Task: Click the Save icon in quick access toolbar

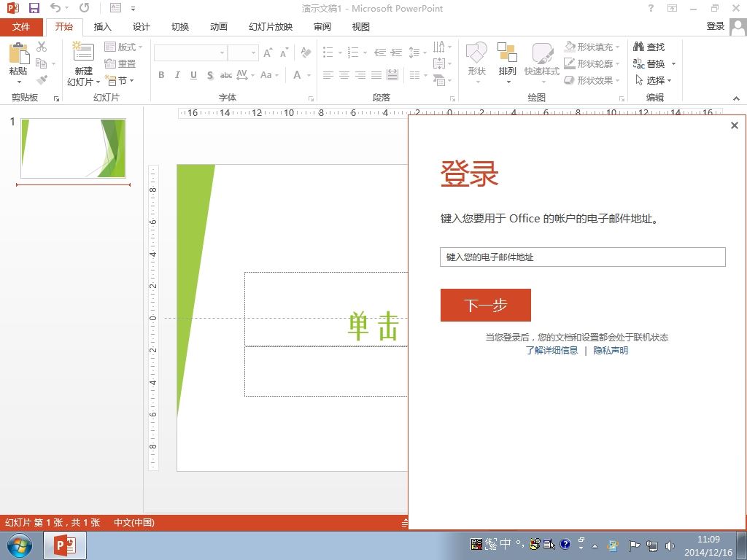Action: [x=34, y=8]
